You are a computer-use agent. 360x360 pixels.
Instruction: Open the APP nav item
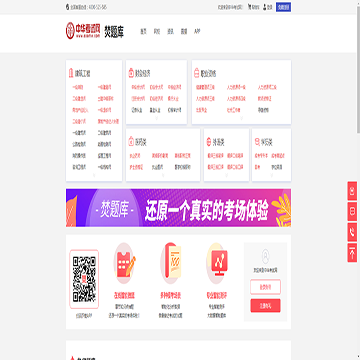coord(197,32)
